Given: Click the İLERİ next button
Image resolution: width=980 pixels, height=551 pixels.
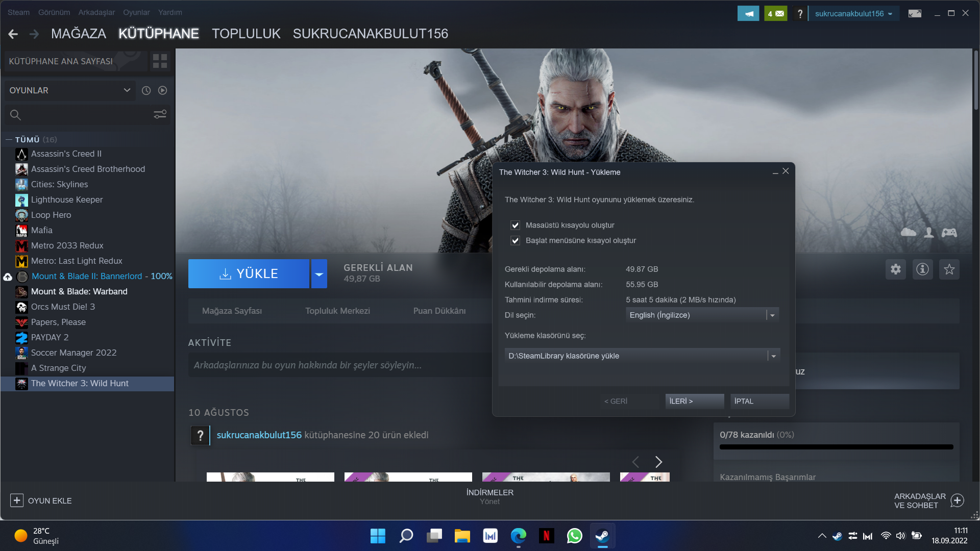Looking at the screenshot, I should pos(694,401).
